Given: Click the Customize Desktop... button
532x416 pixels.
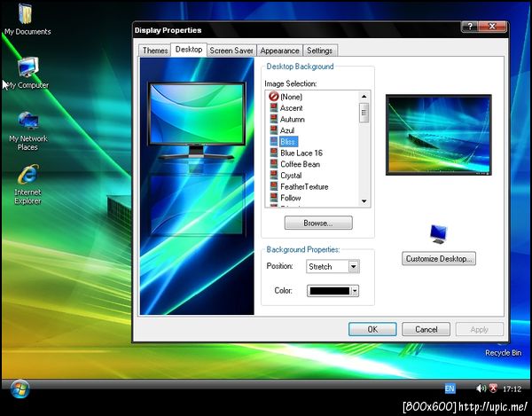Looking at the screenshot, I should (x=439, y=258).
